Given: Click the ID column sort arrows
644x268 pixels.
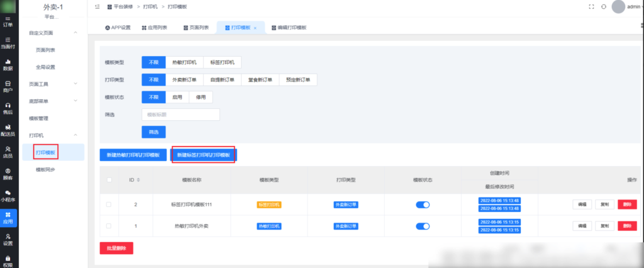Looking at the screenshot, I should (138, 180).
